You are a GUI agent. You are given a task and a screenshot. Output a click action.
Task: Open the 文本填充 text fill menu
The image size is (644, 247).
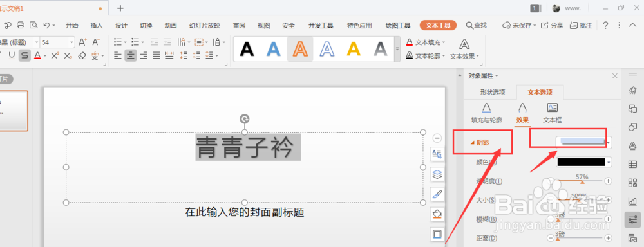[426, 42]
